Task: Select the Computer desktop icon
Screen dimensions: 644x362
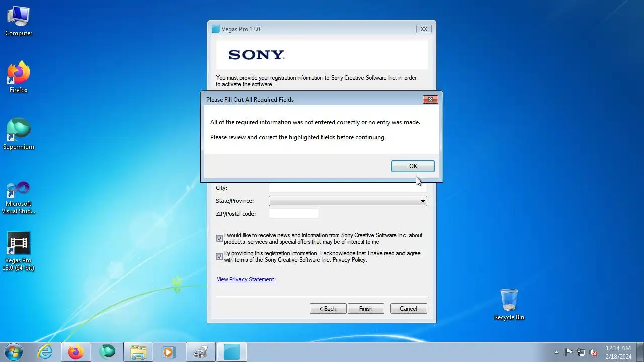Action: click(19, 21)
